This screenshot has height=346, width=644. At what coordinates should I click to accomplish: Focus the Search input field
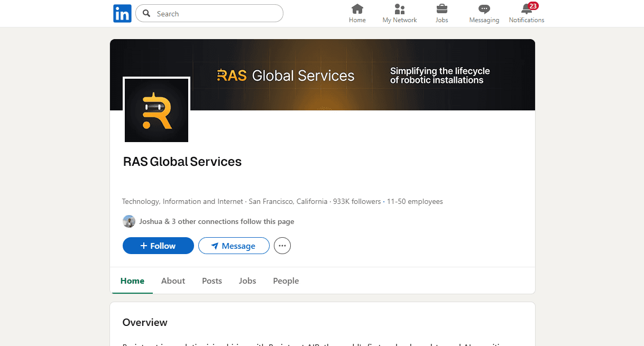209,14
